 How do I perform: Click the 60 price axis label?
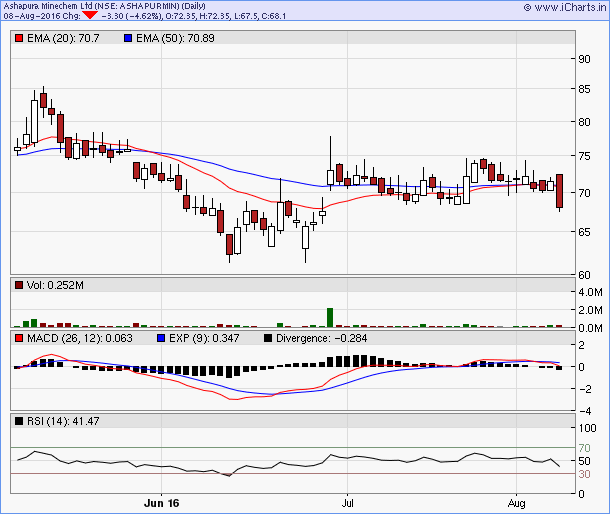[x=584, y=275]
